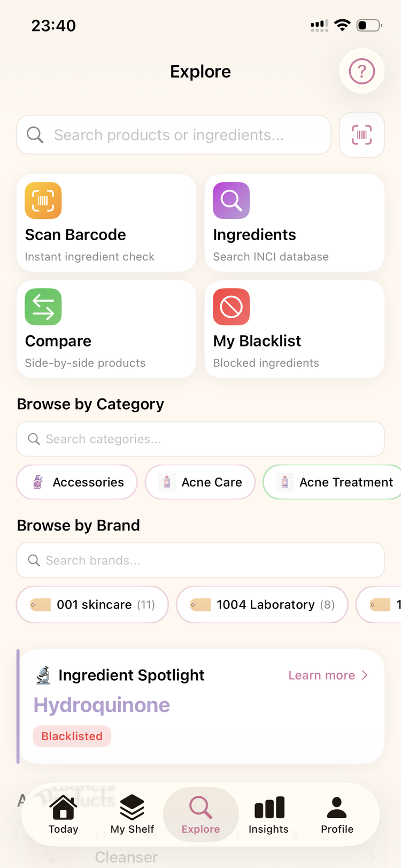The image size is (401, 868).
Task: Toggle the Accessories category filter
Action: click(x=76, y=482)
